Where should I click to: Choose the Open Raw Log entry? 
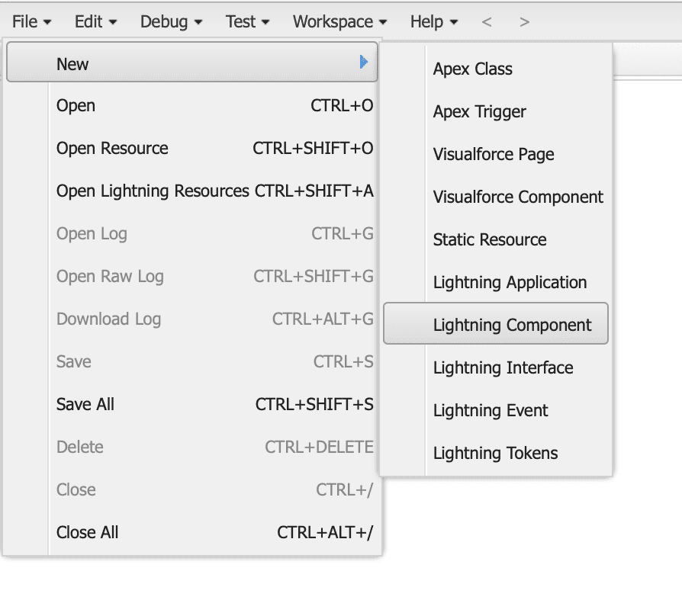click(191, 276)
